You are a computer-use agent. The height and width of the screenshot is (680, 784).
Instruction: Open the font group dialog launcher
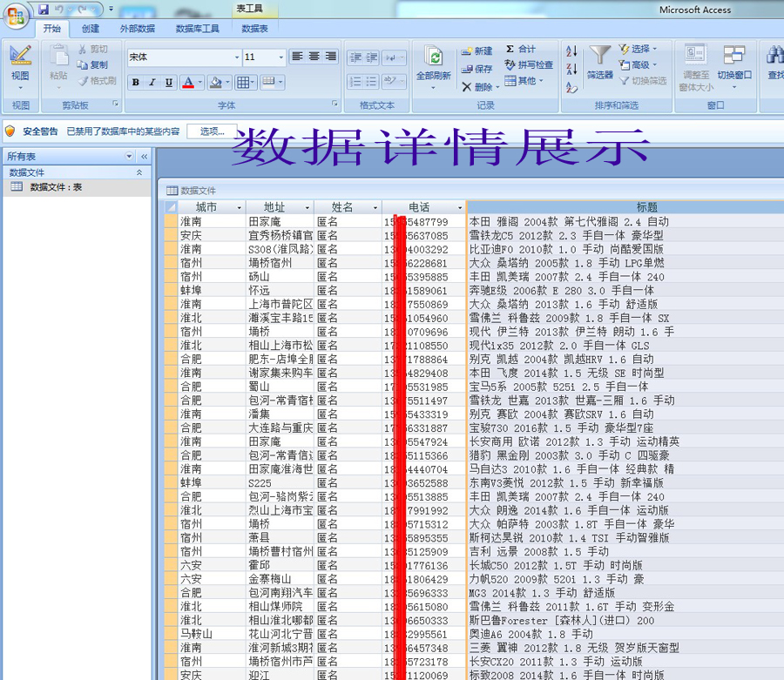tap(335, 104)
